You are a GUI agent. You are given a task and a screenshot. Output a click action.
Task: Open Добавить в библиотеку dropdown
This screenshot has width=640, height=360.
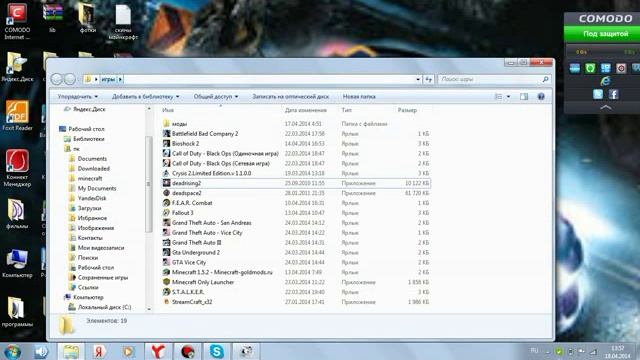coord(146,97)
